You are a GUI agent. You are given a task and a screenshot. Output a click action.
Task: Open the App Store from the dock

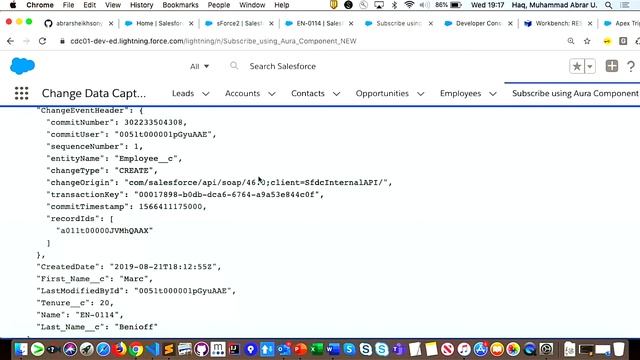click(x=480, y=349)
